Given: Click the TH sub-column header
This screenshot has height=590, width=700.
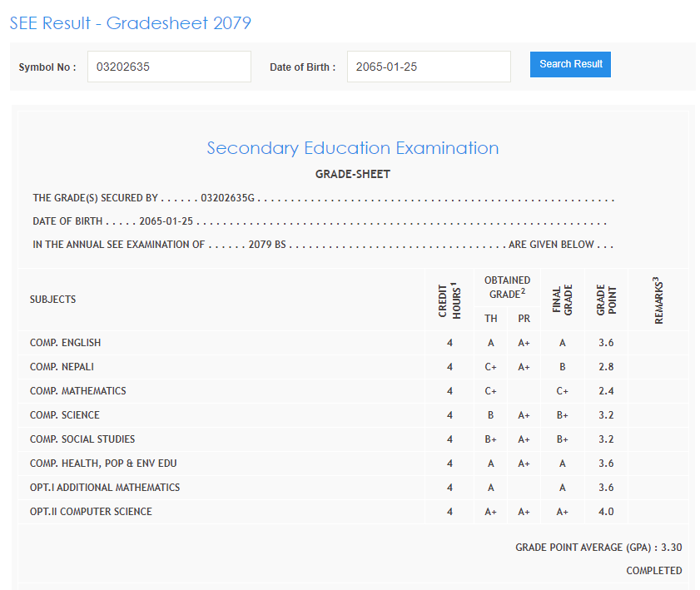Looking at the screenshot, I should [x=490, y=319].
